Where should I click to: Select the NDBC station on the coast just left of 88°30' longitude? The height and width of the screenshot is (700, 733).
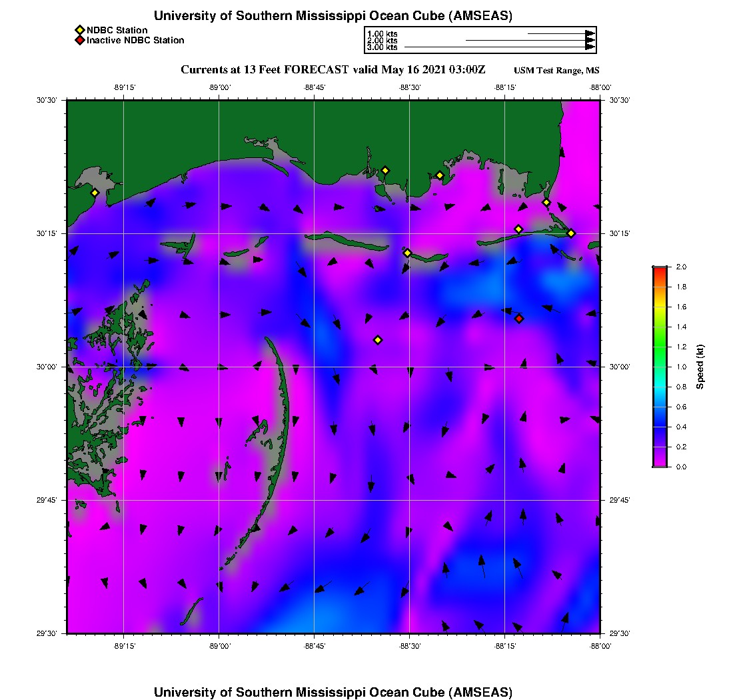[x=385, y=171]
